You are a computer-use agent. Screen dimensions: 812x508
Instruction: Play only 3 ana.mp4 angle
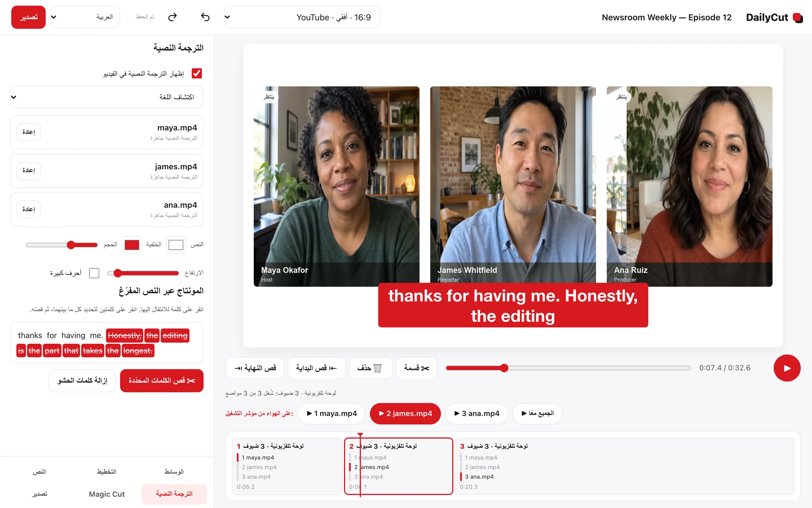pyautogui.click(x=476, y=413)
